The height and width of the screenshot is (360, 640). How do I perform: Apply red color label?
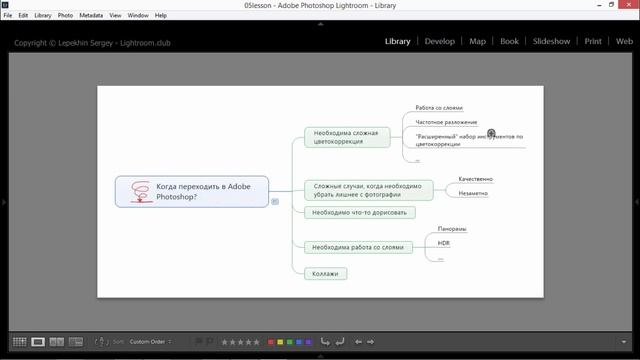point(271,342)
